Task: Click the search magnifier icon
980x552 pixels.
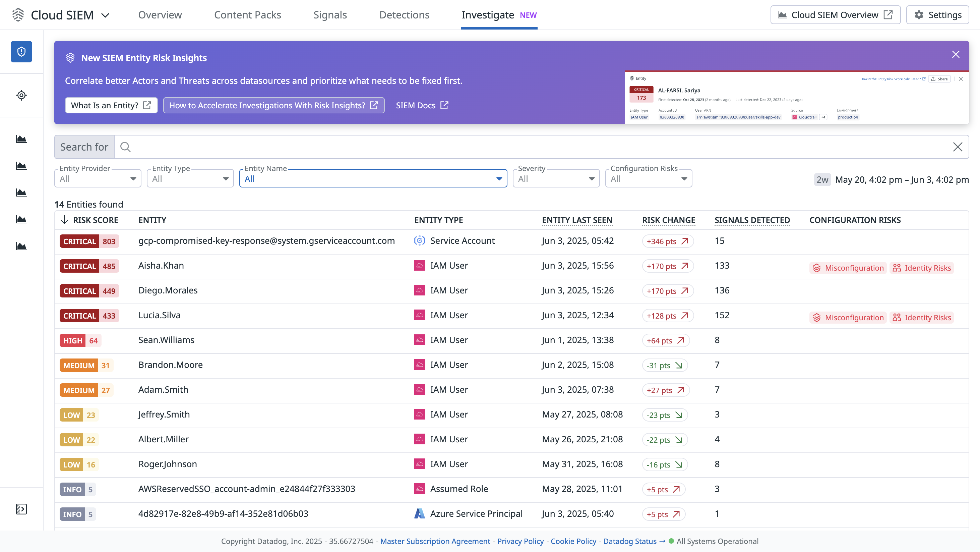Action: click(126, 147)
